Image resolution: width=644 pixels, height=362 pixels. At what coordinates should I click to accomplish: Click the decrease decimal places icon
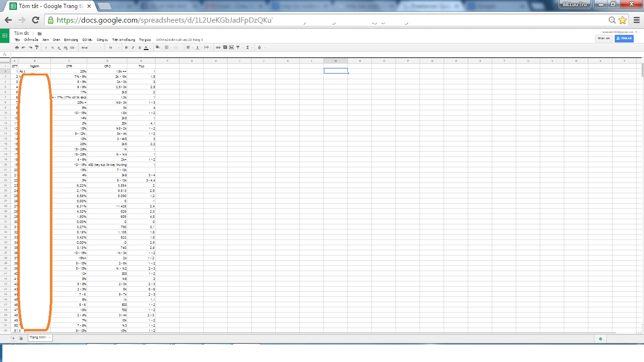coord(59,48)
